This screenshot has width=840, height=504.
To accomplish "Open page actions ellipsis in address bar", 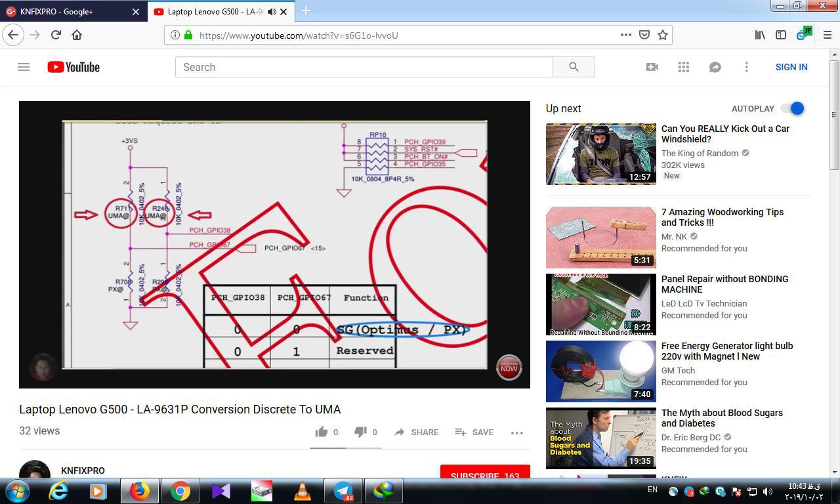I will [x=625, y=35].
